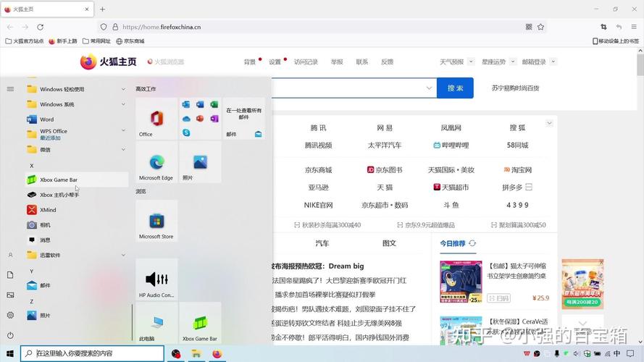Launch Xbox 主机小帮手 app
Screen dimensions: 644x362
tap(77, 195)
